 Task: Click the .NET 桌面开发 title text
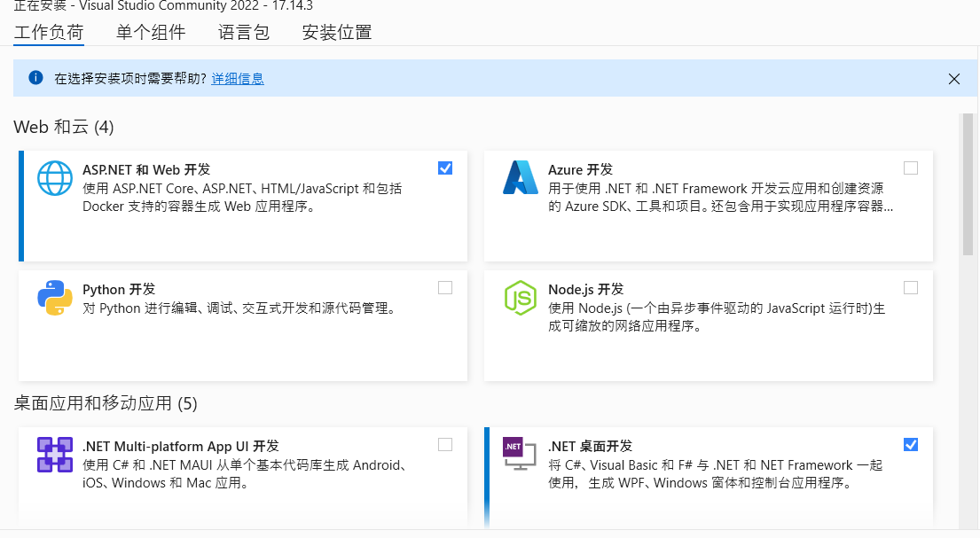click(x=590, y=446)
